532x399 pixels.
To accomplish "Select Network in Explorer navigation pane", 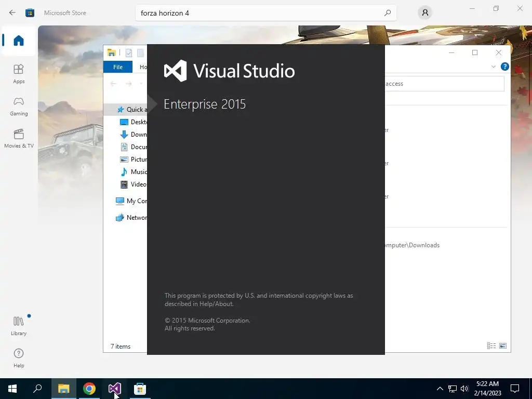I will tap(131, 218).
